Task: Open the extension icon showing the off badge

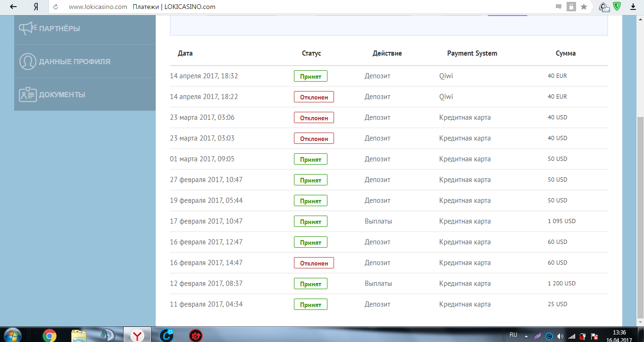Action: 603,7
